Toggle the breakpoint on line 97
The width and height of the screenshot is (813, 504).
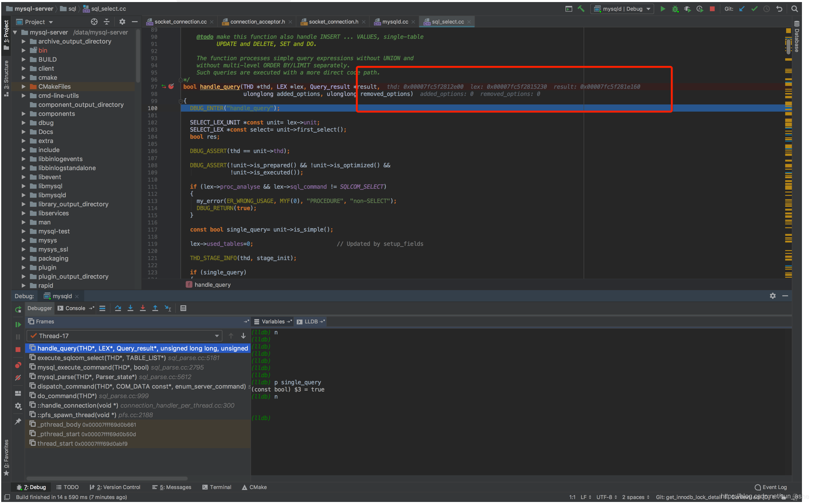[171, 87]
